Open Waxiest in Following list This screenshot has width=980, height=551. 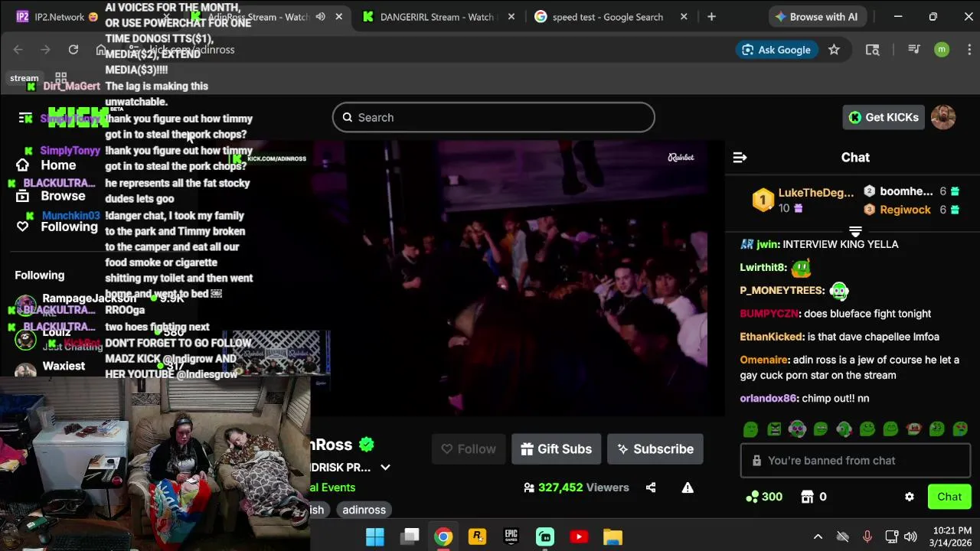64,366
